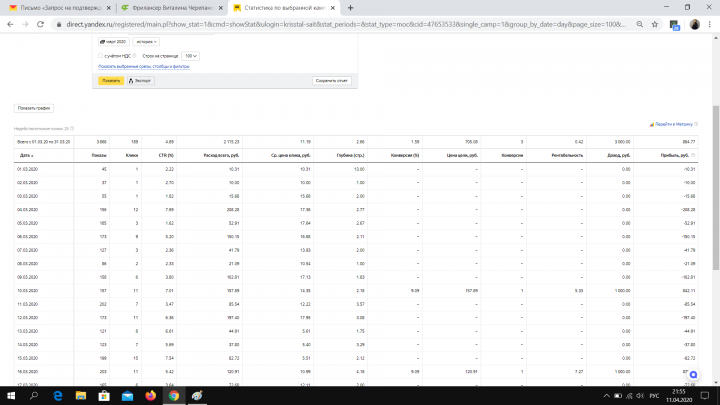Click the totals row 'Всего с 01.03.20 по 31.03.20'
The height and width of the screenshot is (405, 720).
coord(356,142)
